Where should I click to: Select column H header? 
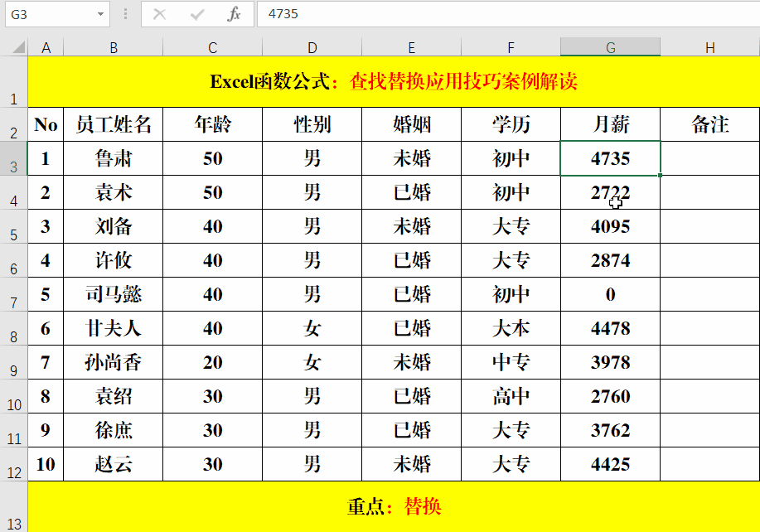click(x=710, y=47)
